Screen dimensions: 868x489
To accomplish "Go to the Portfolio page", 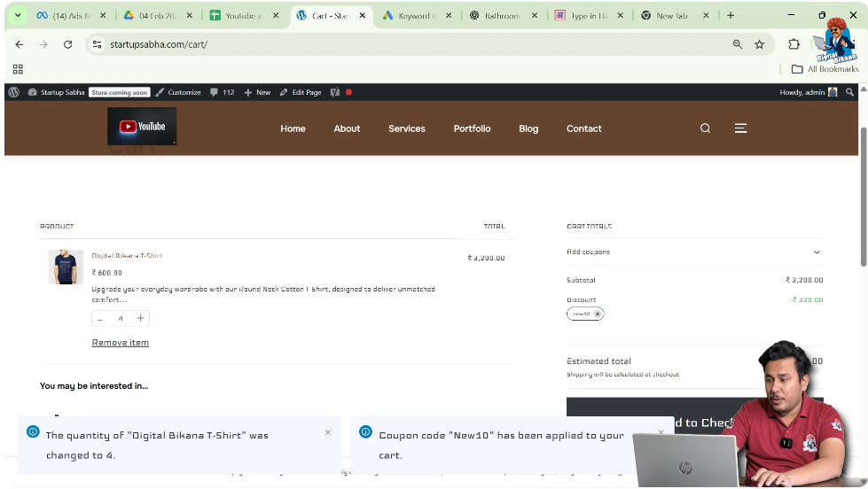I will tap(472, 128).
